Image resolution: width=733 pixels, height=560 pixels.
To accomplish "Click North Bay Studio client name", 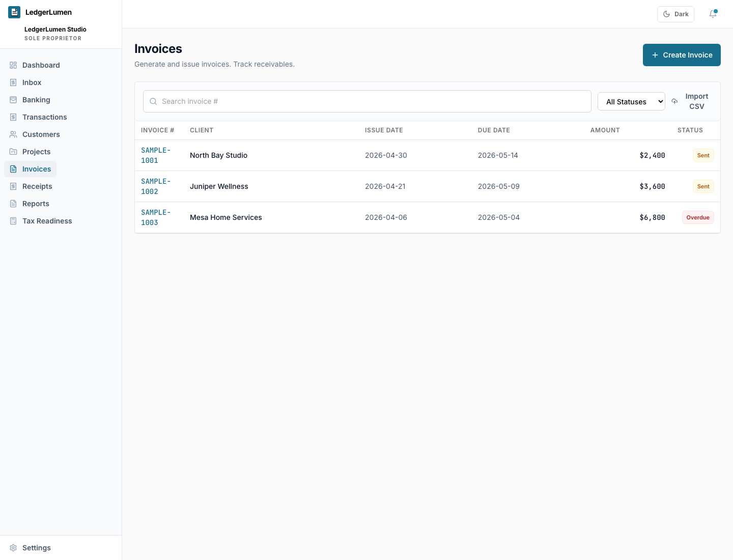I will tap(219, 155).
